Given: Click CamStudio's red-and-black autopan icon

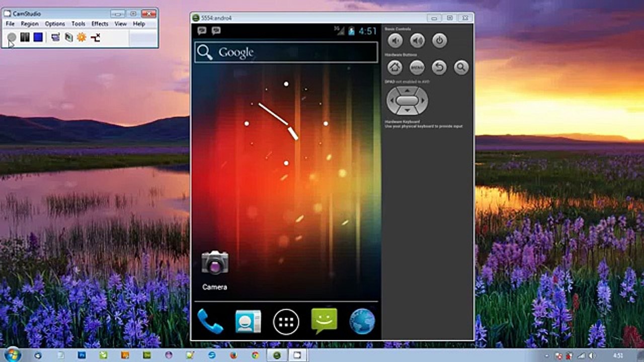Looking at the screenshot, I should click(95, 37).
